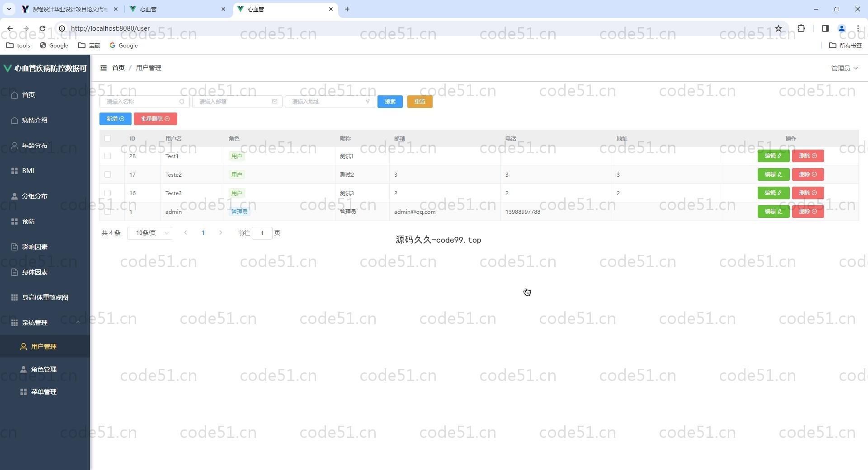Click 删除 for user admin

tap(808, 211)
